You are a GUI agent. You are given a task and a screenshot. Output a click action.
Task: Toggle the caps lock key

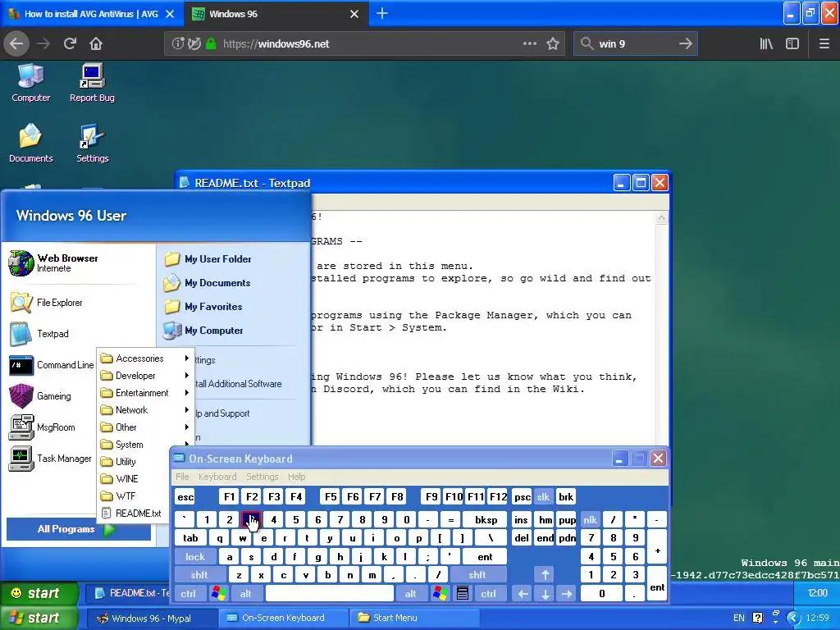tap(195, 557)
